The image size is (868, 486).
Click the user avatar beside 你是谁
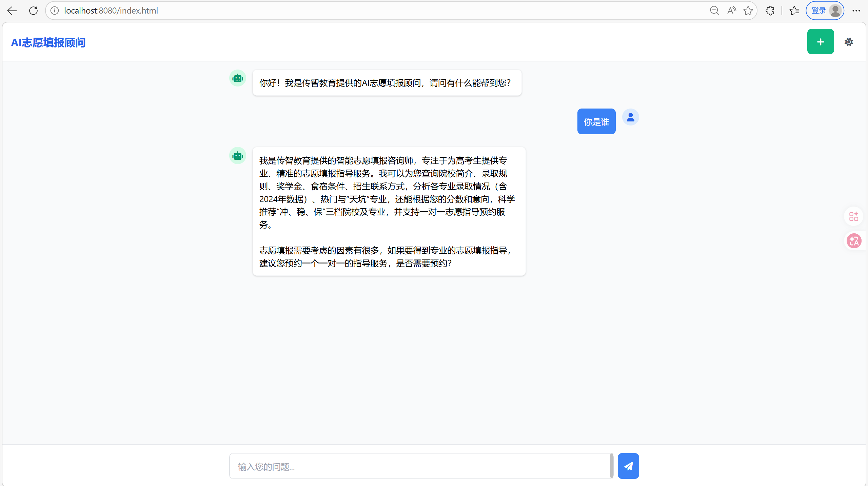coord(630,117)
